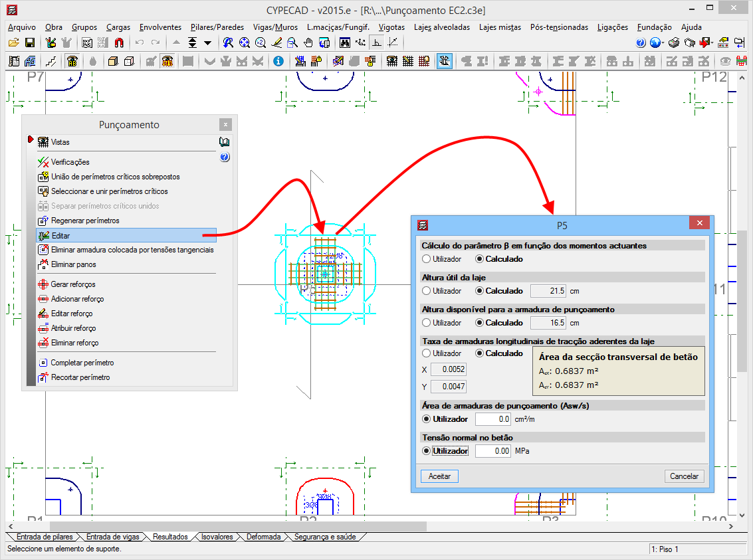Click the blue information icon in toolbar
This screenshot has height=560, width=753.
click(x=278, y=61)
